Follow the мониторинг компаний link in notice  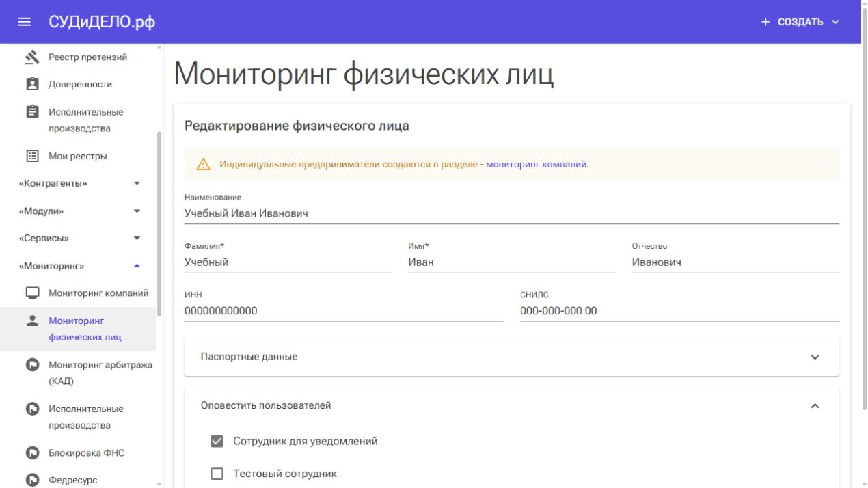tap(537, 164)
